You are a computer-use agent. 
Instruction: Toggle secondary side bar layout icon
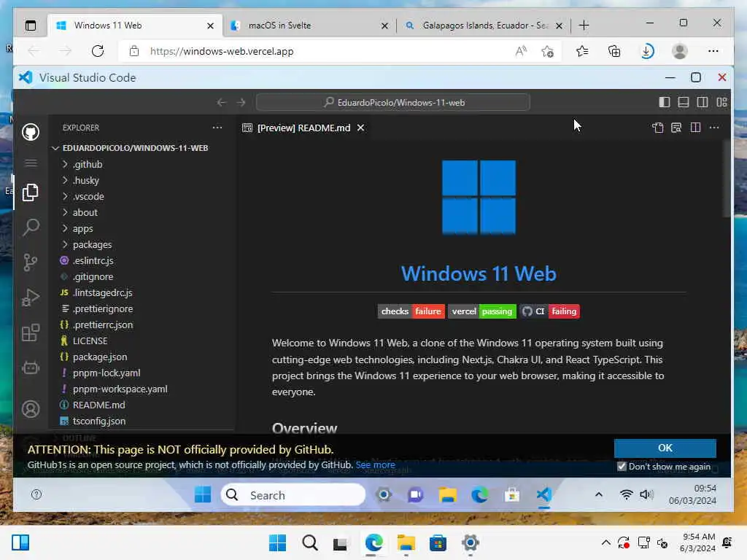tap(703, 102)
